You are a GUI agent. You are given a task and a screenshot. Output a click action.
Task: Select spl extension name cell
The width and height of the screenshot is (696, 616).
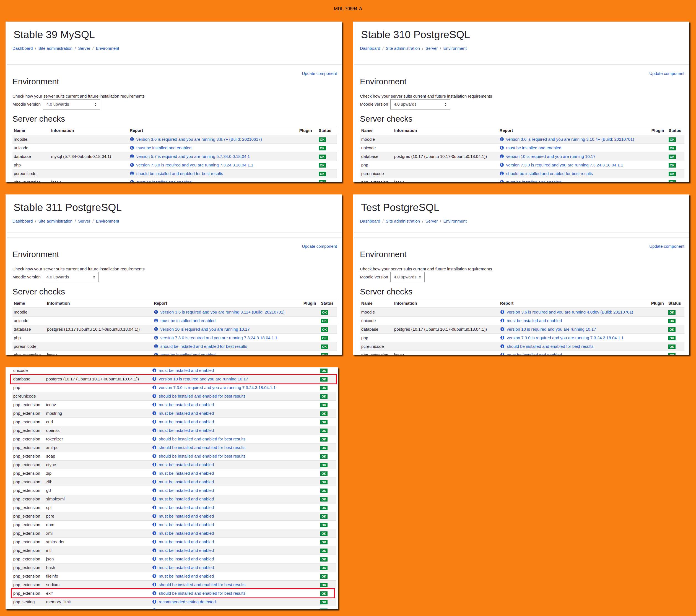(x=49, y=508)
